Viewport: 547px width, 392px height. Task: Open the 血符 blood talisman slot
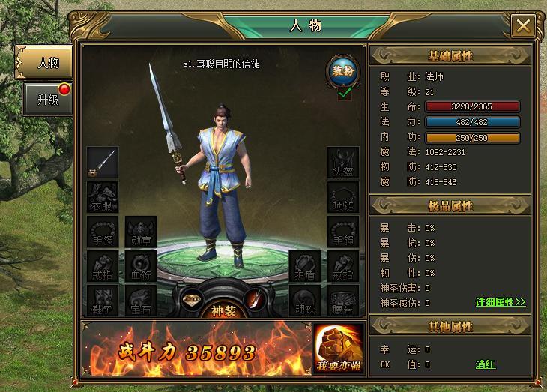(141, 266)
